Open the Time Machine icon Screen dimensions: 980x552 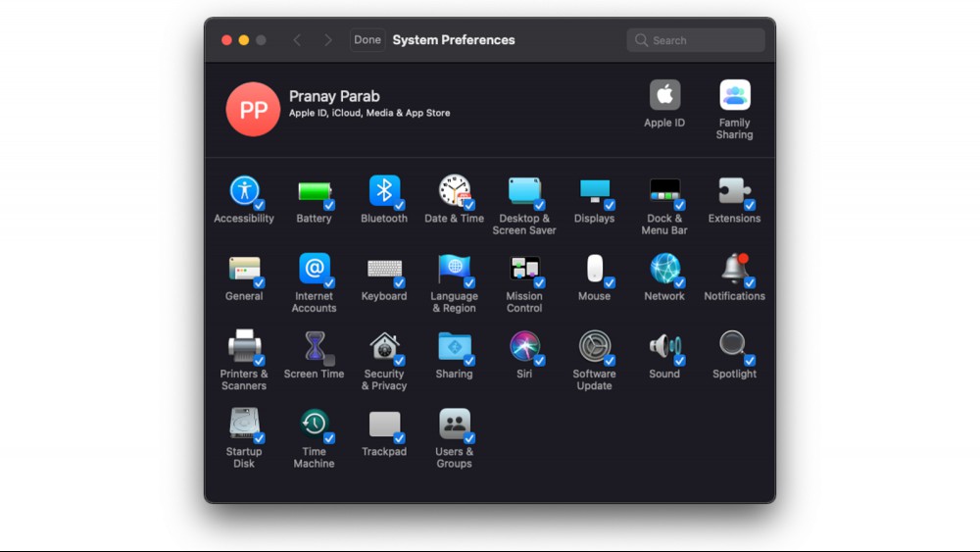click(x=315, y=424)
